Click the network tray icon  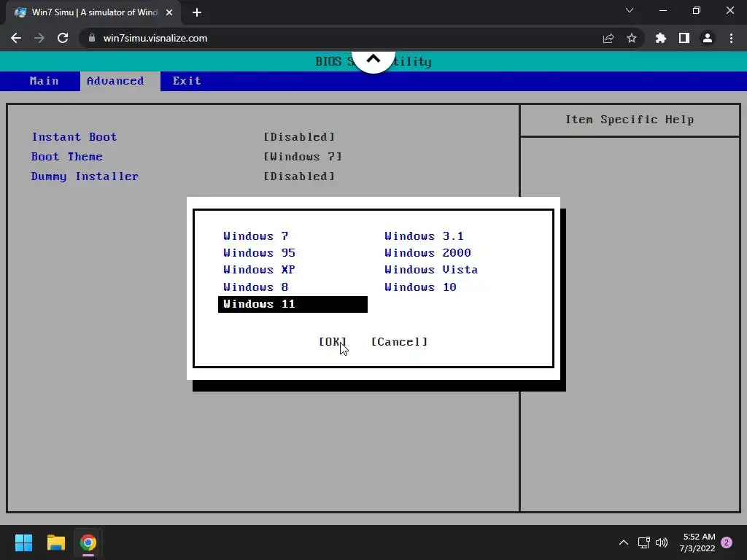pos(643,542)
